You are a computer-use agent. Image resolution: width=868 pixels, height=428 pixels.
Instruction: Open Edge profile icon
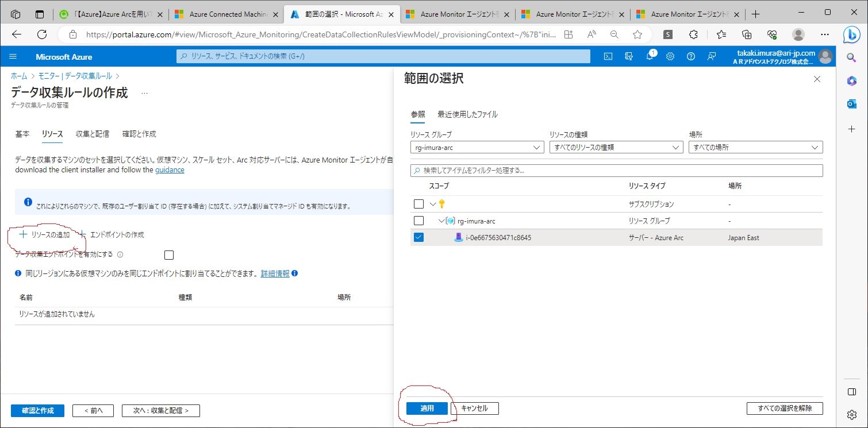click(798, 34)
